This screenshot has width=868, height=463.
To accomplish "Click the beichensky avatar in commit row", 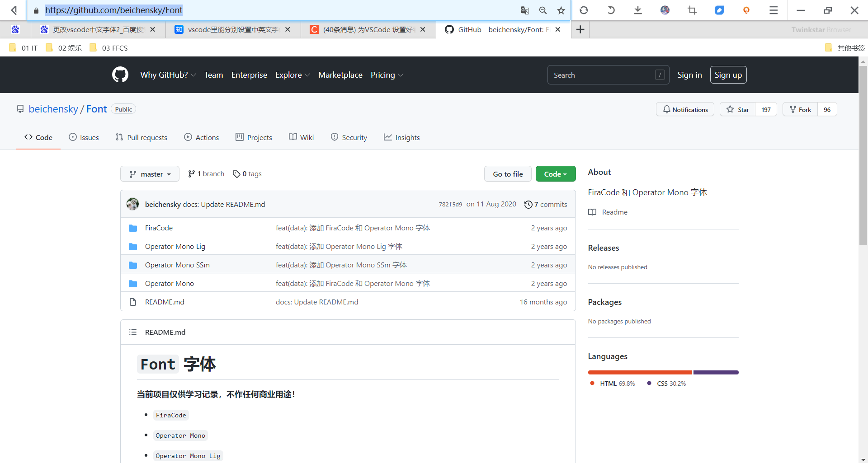I will [x=132, y=204].
